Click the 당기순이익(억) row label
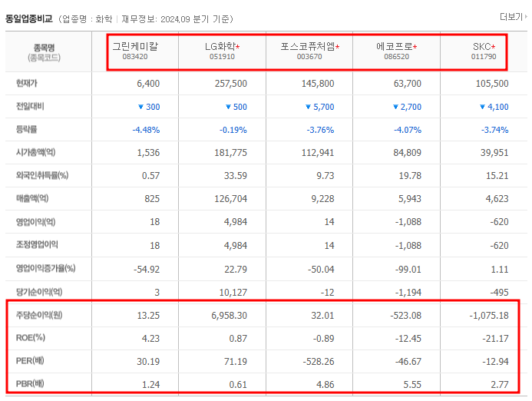The width and height of the screenshot is (532, 401). 39,292
